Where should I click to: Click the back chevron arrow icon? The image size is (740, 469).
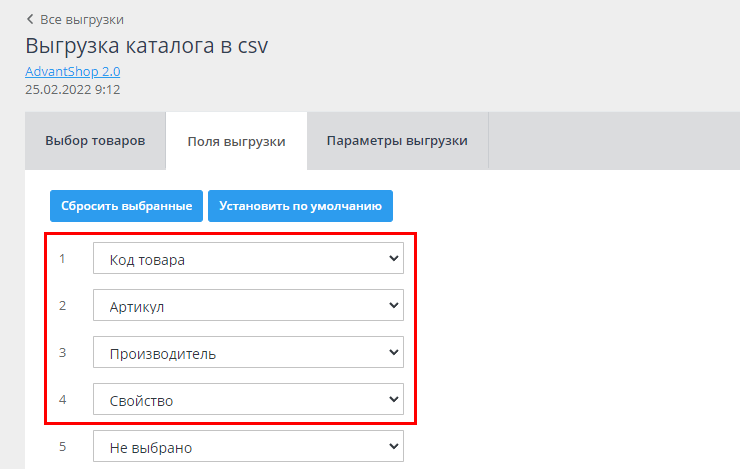[29, 19]
